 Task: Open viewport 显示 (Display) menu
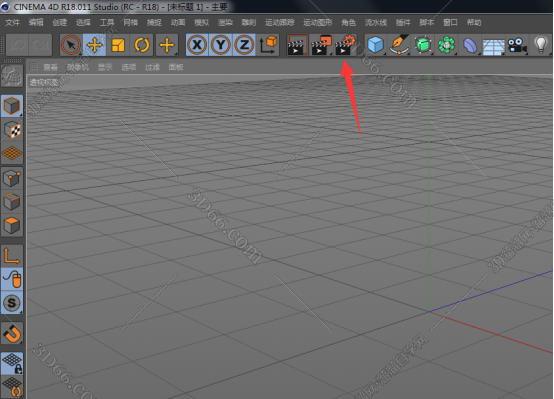click(105, 67)
